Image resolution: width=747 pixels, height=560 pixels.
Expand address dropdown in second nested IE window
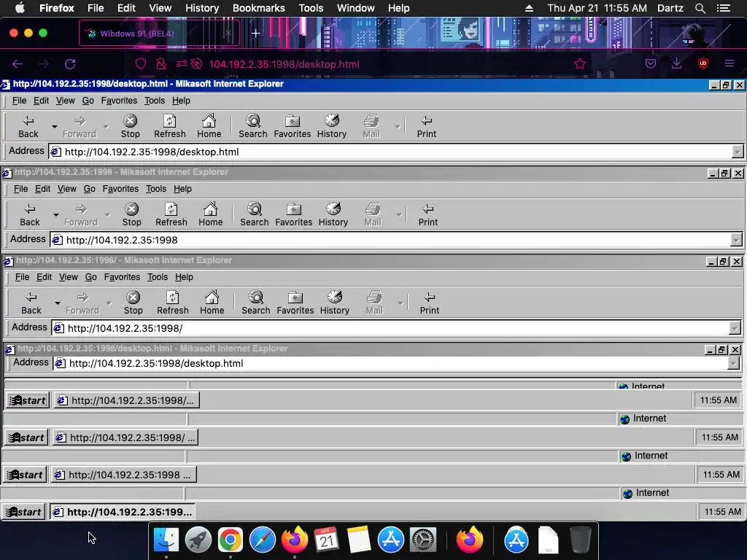[735, 240]
